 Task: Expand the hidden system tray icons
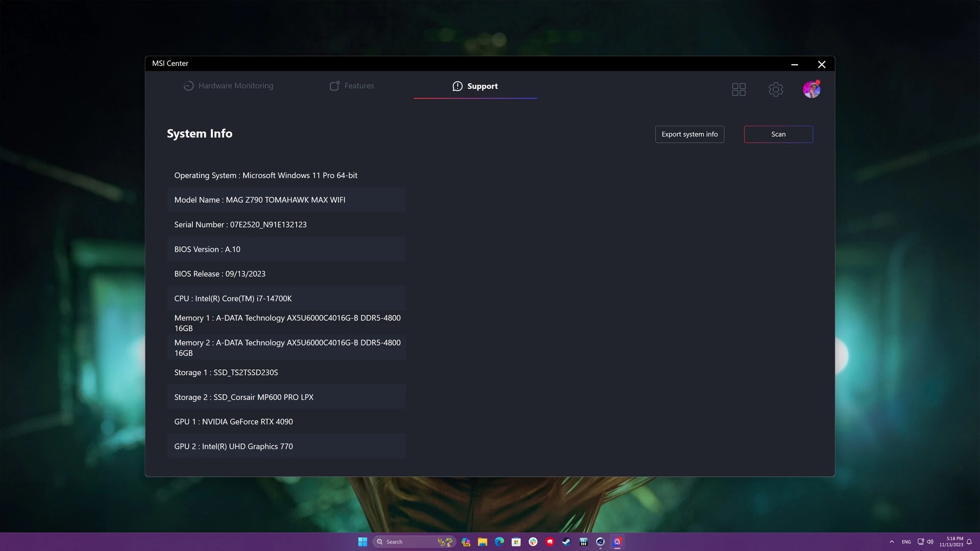892,542
